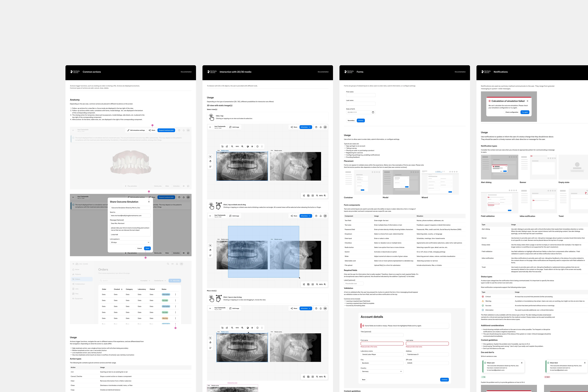Open the calendar picker on the Date of birth field
588x392 pixels.
click(373, 112)
